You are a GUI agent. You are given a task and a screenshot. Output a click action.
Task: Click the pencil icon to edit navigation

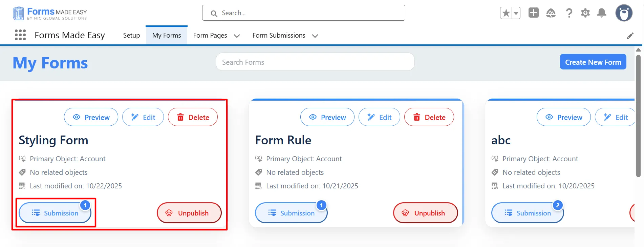[630, 36]
